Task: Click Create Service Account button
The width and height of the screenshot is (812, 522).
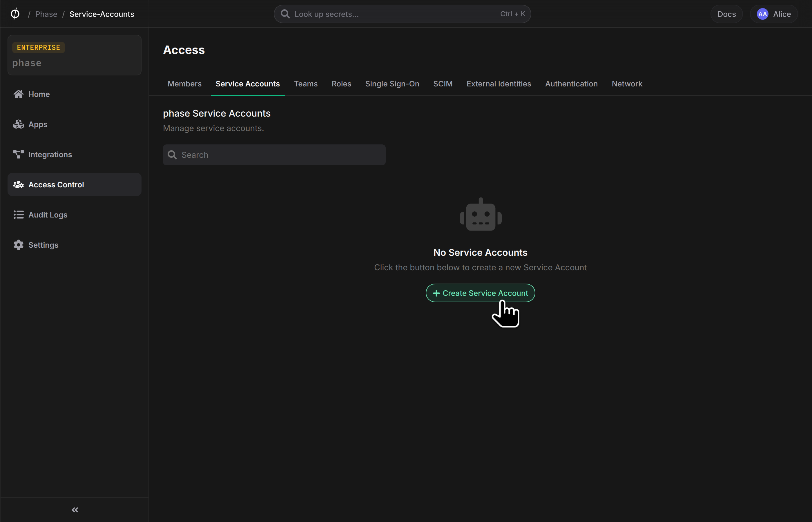Action: 480,293
